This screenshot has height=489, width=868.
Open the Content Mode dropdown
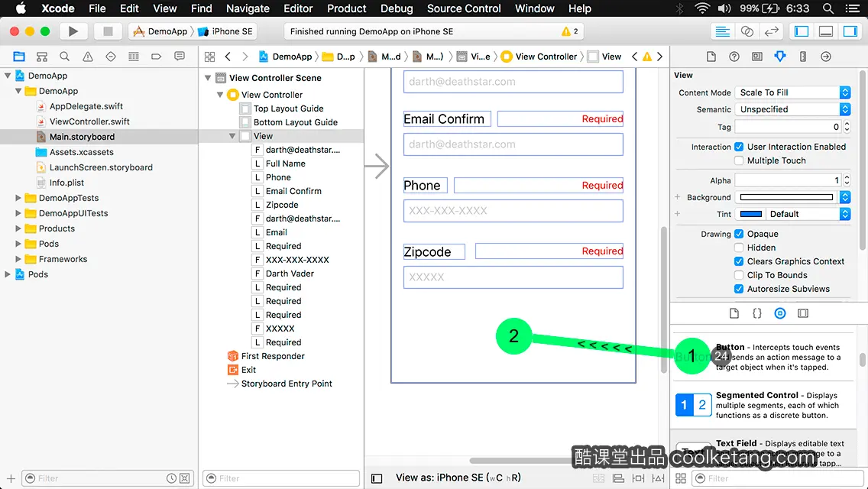792,92
